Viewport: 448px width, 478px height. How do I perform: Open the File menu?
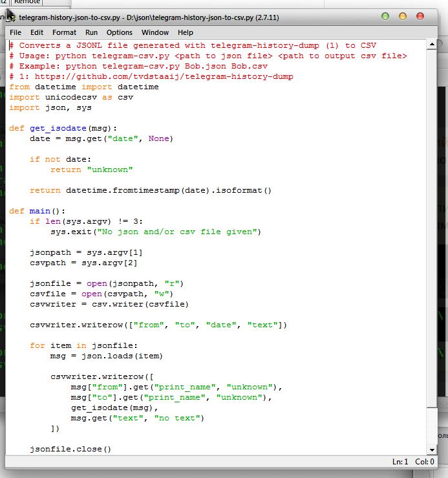(x=16, y=32)
